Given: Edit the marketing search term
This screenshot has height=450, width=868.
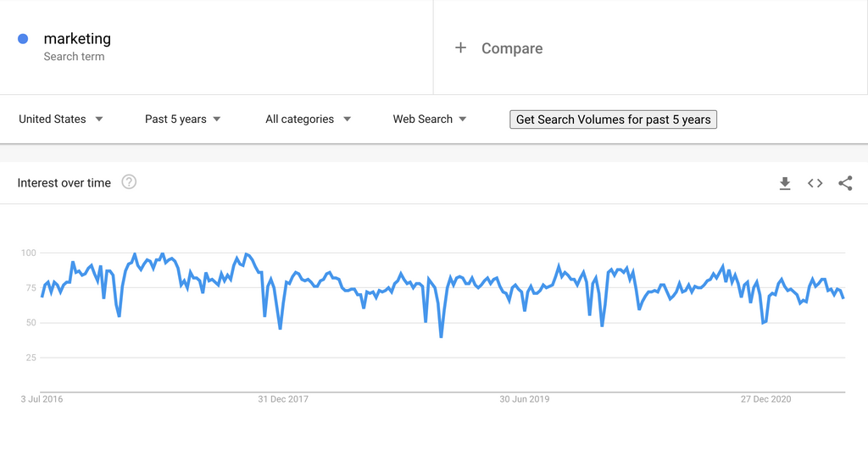Looking at the screenshot, I should pos(77,38).
